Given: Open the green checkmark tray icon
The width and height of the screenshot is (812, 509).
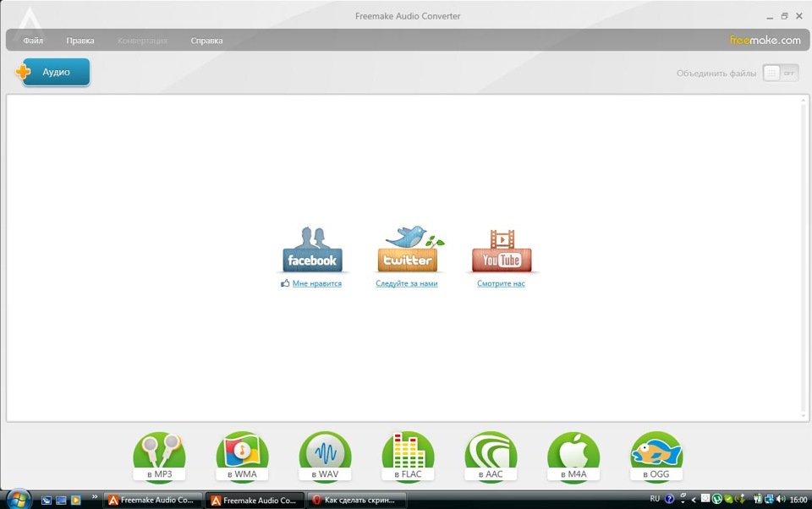Looking at the screenshot, I should click(x=728, y=499).
